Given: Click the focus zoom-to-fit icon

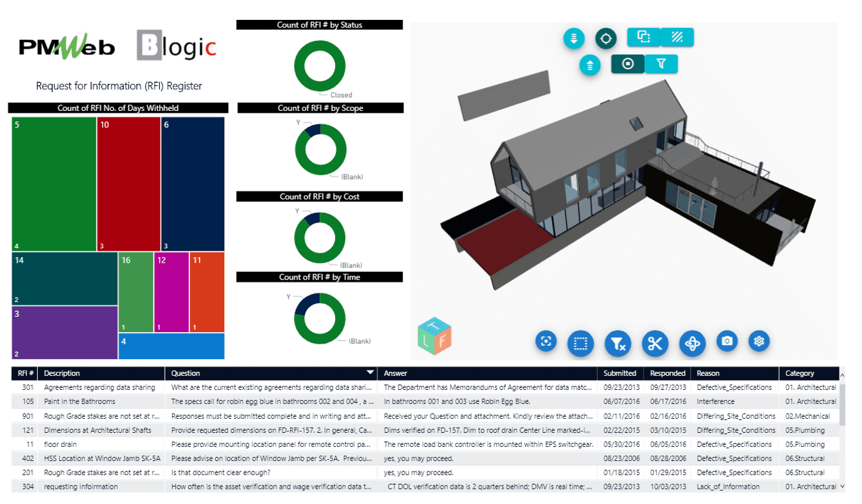Looking at the screenshot, I should (546, 342).
